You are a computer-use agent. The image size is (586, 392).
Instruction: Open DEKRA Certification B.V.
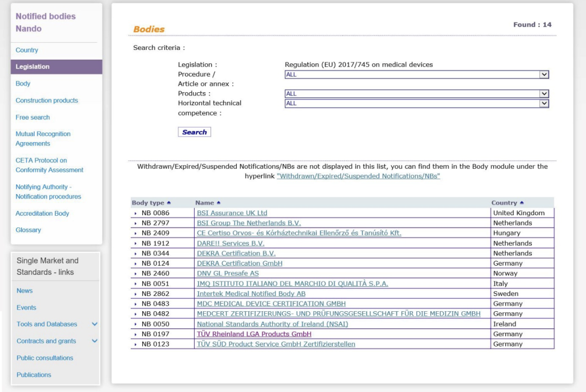pyautogui.click(x=236, y=253)
